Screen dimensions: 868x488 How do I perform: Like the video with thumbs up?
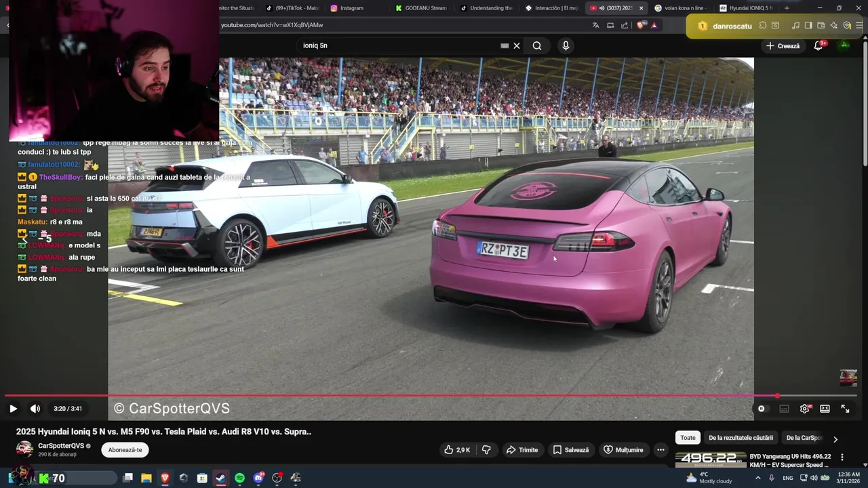pos(457,450)
